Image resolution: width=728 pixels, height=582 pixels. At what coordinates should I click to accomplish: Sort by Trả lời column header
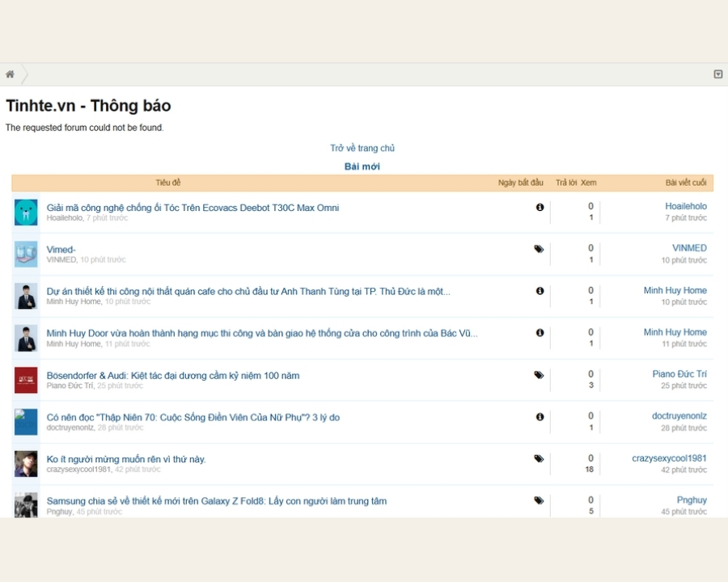565,183
